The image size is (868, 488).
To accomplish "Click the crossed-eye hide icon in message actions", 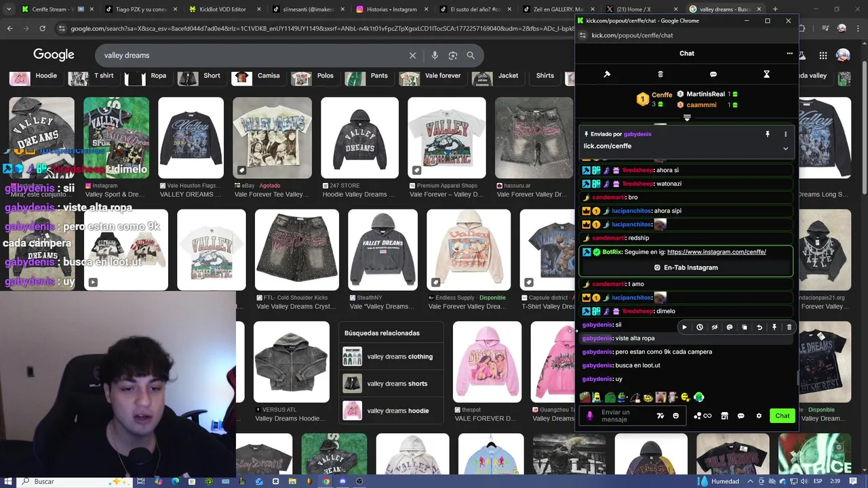I will click(715, 327).
